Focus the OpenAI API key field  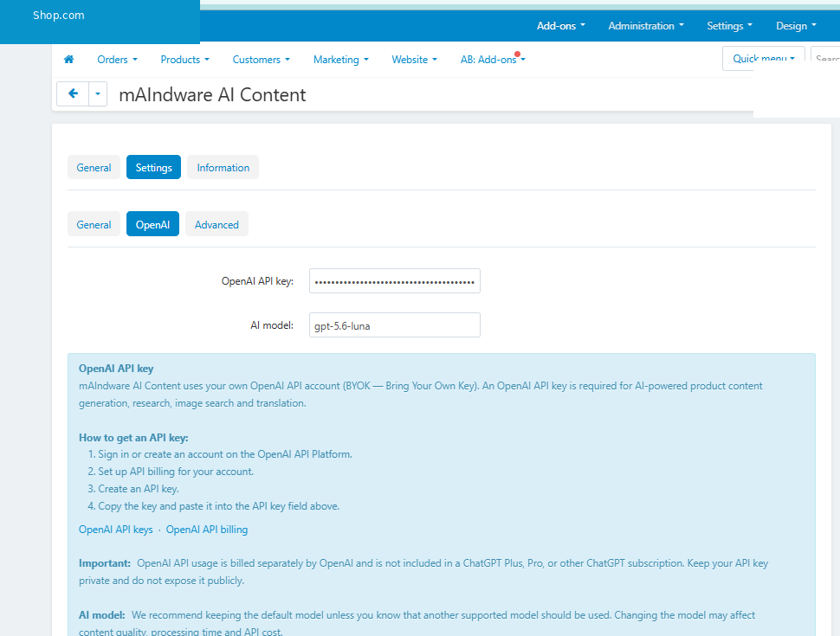coord(395,281)
